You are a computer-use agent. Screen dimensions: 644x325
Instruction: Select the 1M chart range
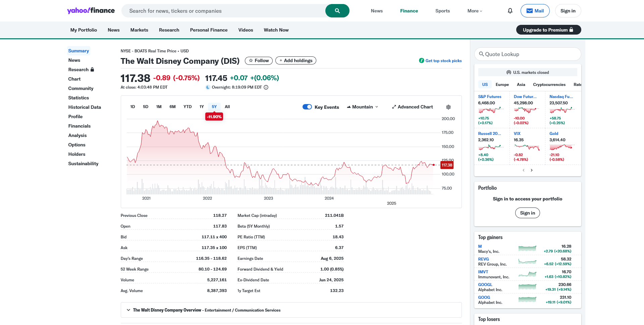coord(159,107)
